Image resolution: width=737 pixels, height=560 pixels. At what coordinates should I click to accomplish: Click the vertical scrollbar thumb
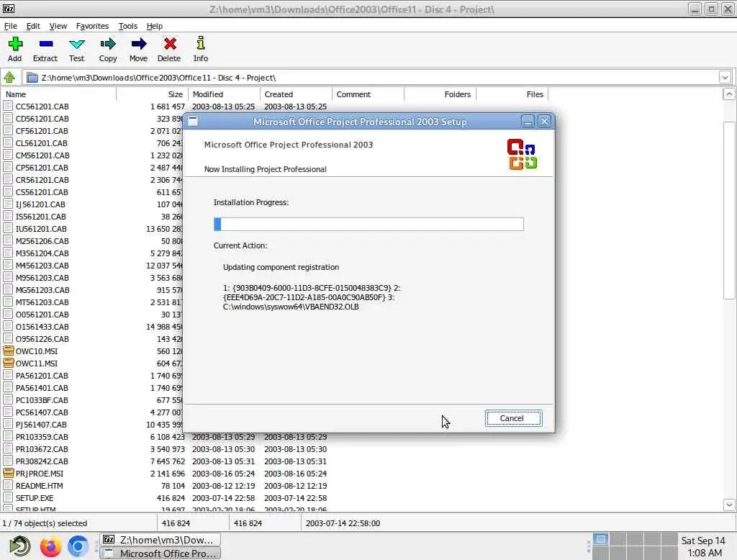(729, 209)
